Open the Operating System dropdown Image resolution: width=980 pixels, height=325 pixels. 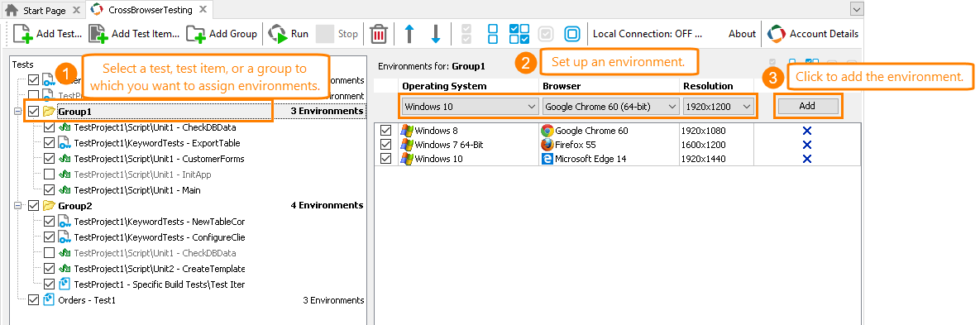point(470,107)
